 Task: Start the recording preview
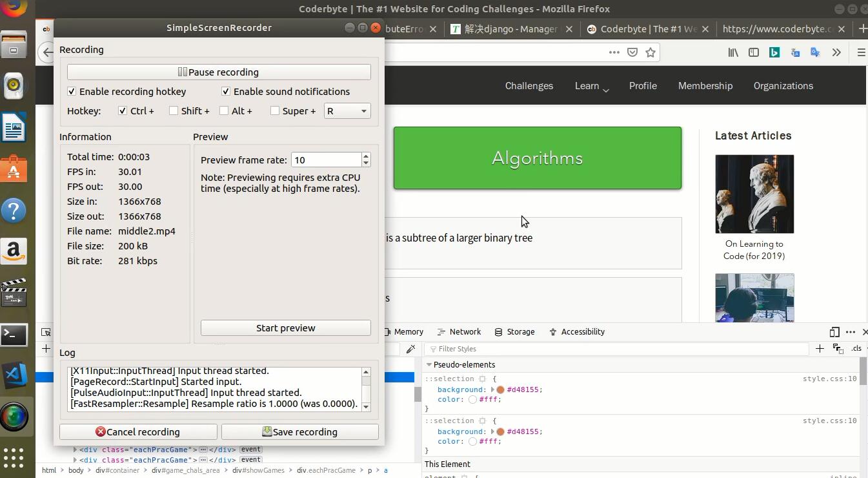coord(286,328)
